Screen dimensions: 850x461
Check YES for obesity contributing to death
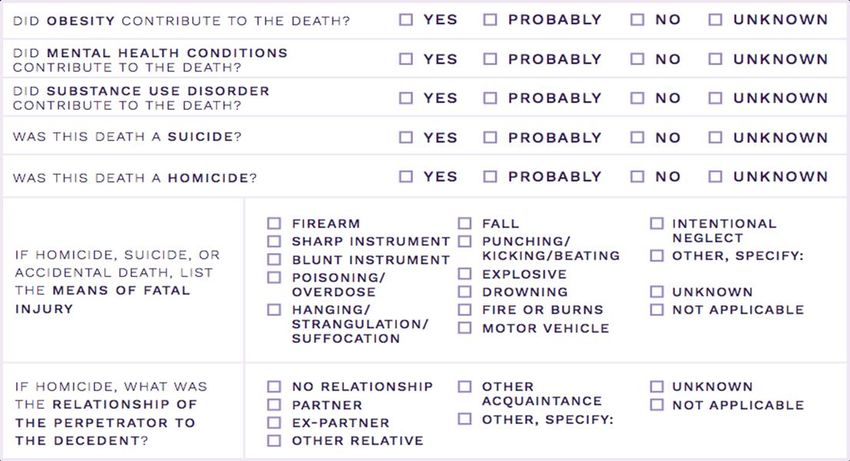405,20
